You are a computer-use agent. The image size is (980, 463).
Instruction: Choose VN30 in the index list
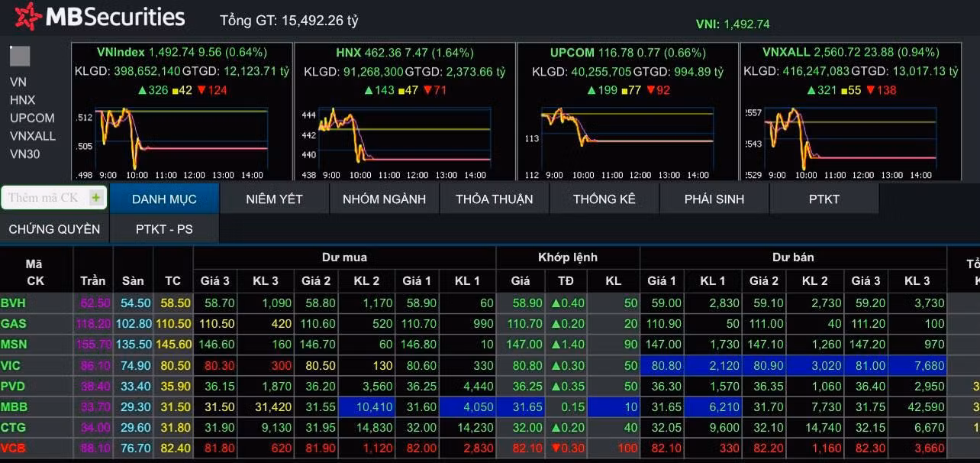click(x=24, y=154)
